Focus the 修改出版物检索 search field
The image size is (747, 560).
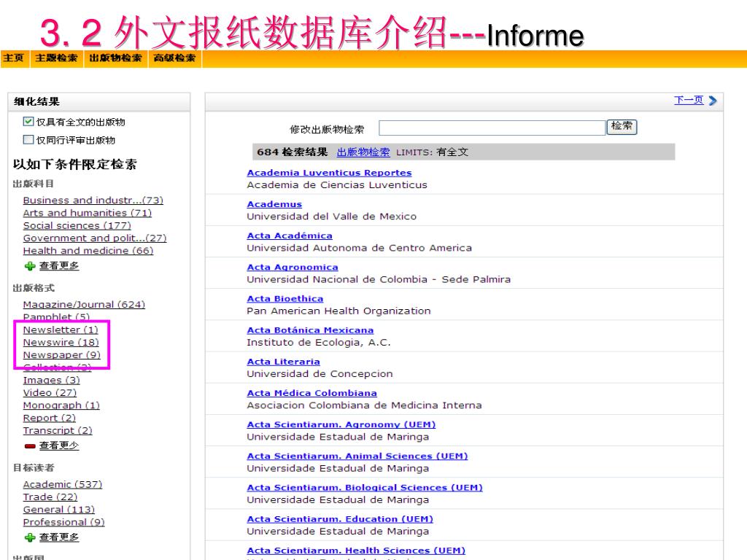coord(492,128)
